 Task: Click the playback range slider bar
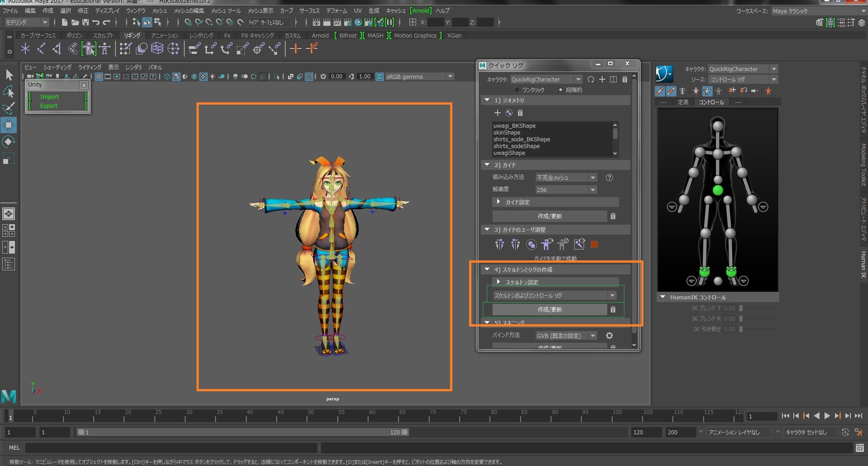[243, 432]
